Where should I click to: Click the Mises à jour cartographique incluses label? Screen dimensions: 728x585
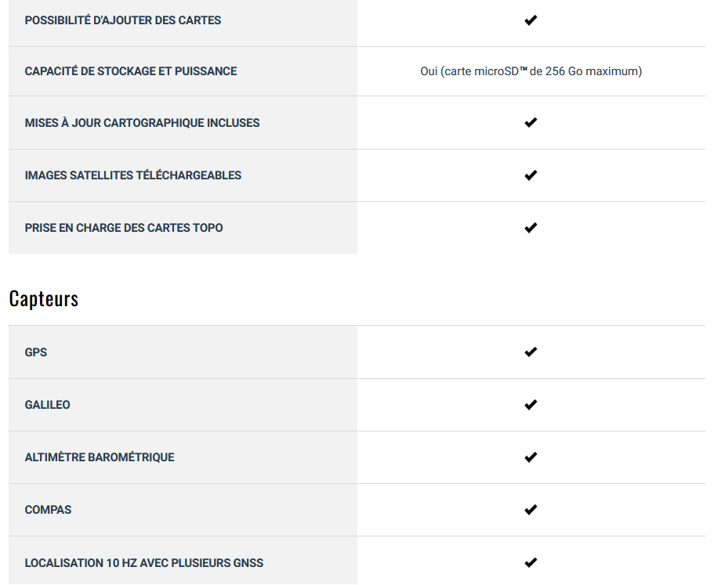click(x=142, y=123)
